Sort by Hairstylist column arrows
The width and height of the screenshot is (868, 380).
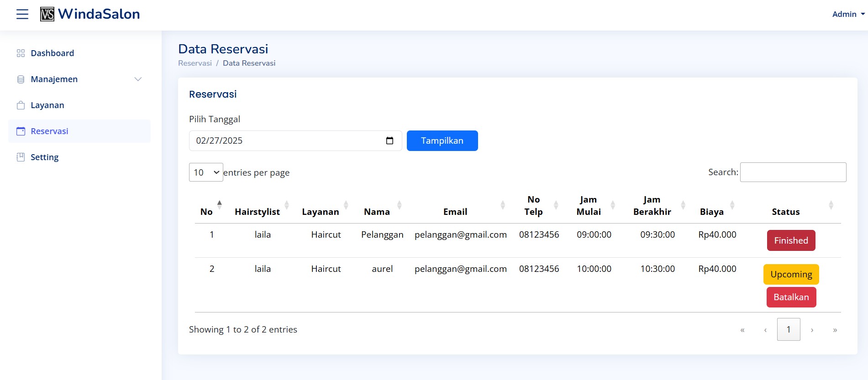point(287,205)
